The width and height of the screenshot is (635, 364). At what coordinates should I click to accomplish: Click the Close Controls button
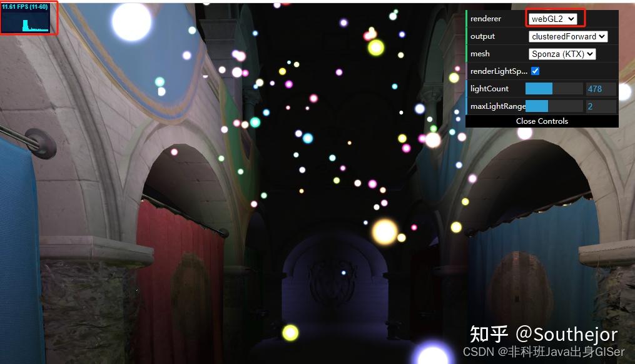pos(542,121)
